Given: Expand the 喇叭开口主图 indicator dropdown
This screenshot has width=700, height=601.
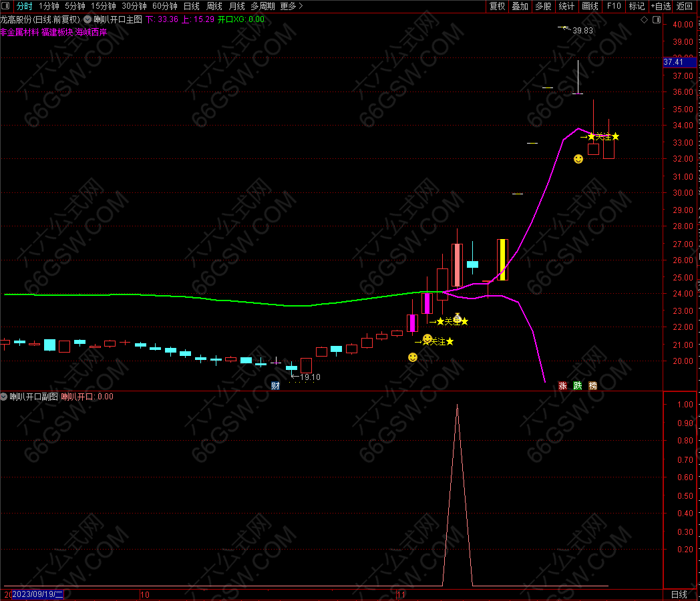Looking at the screenshot, I should coord(87,19).
